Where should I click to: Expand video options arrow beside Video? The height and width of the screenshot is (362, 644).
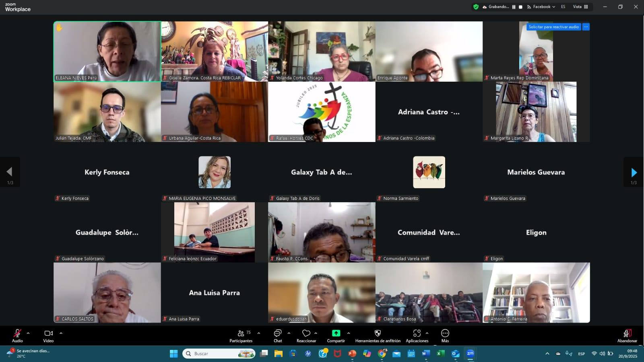click(61, 333)
